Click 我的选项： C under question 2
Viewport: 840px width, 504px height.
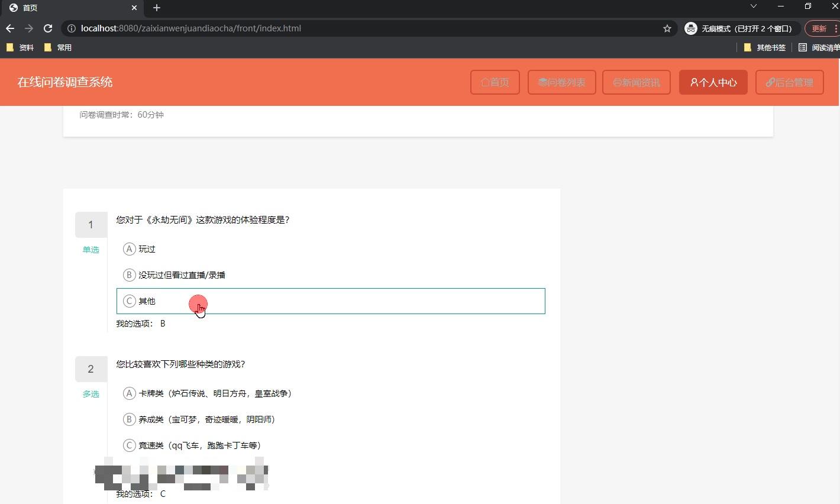(x=141, y=494)
